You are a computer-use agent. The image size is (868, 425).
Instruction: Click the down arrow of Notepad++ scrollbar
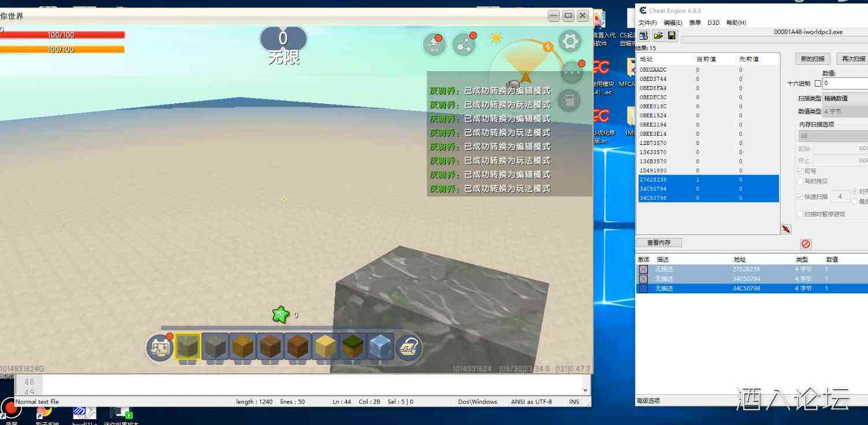[x=586, y=390]
